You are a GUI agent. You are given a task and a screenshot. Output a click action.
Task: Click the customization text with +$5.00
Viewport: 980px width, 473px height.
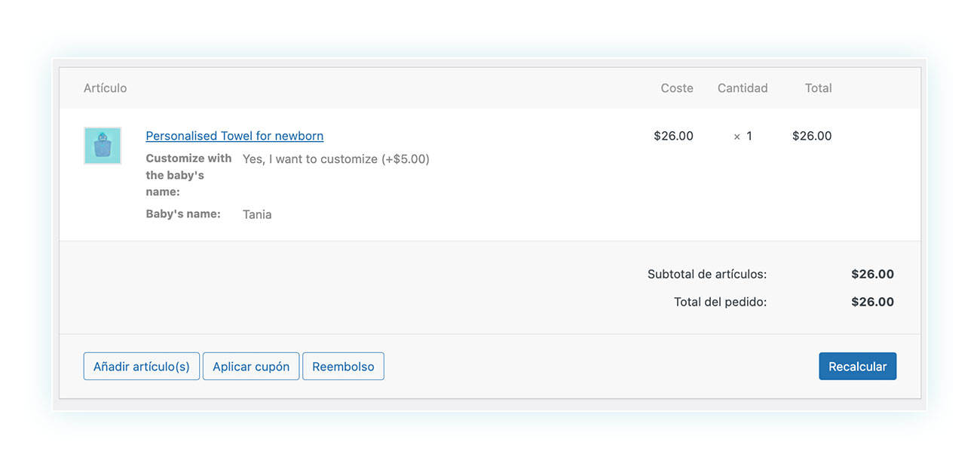point(336,159)
